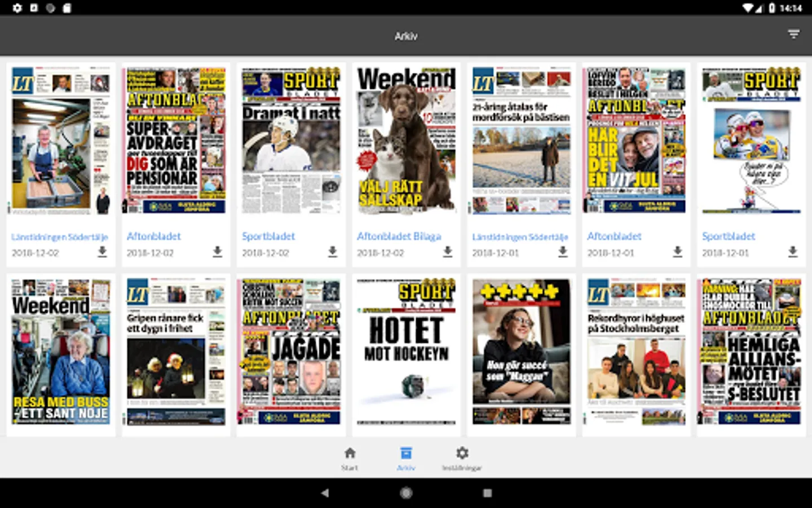Download Aftonbladet 2018-12-02 issue

(217, 252)
